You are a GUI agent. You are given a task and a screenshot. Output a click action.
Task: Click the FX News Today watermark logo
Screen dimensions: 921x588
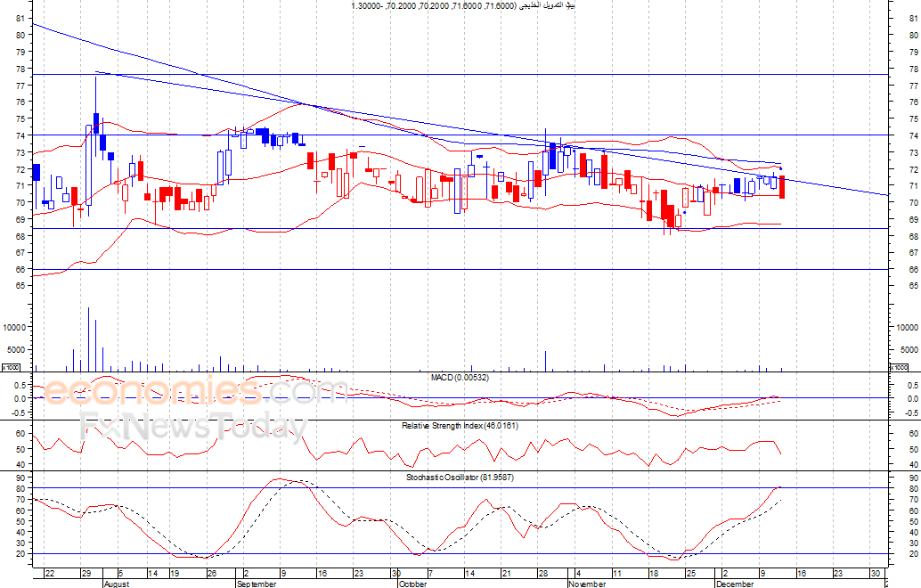192,428
